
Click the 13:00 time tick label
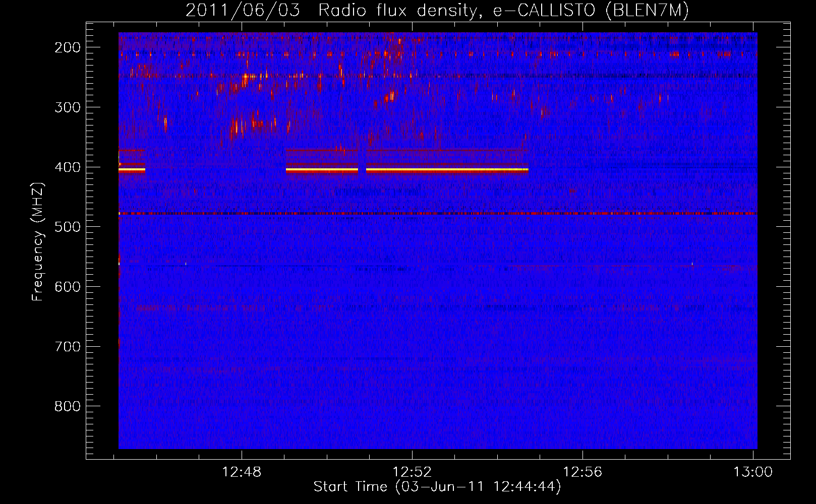click(x=753, y=472)
